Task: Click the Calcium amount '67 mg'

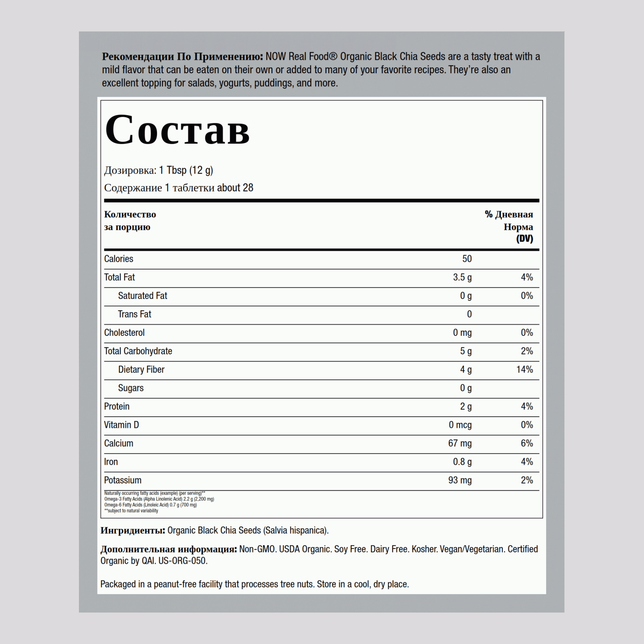Action: pyautogui.click(x=460, y=443)
